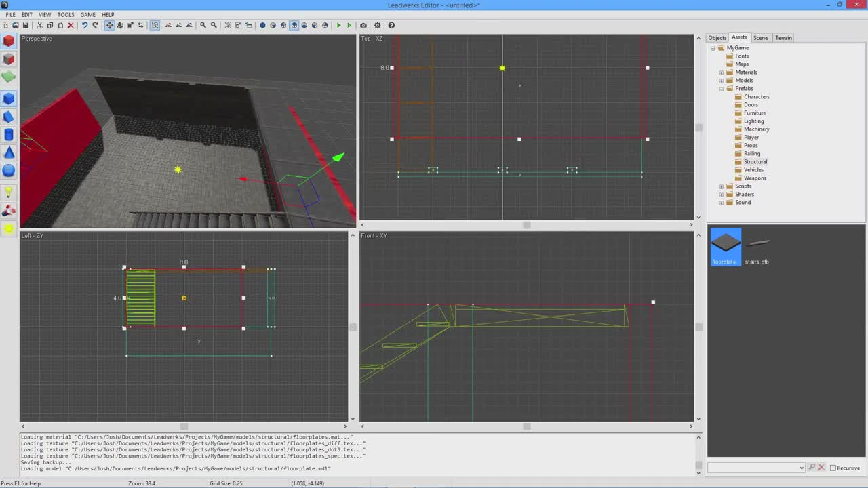Select the light bulb point light tool
This screenshot has width=868, height=488.
pyautogui.click(x=8, y=193)
